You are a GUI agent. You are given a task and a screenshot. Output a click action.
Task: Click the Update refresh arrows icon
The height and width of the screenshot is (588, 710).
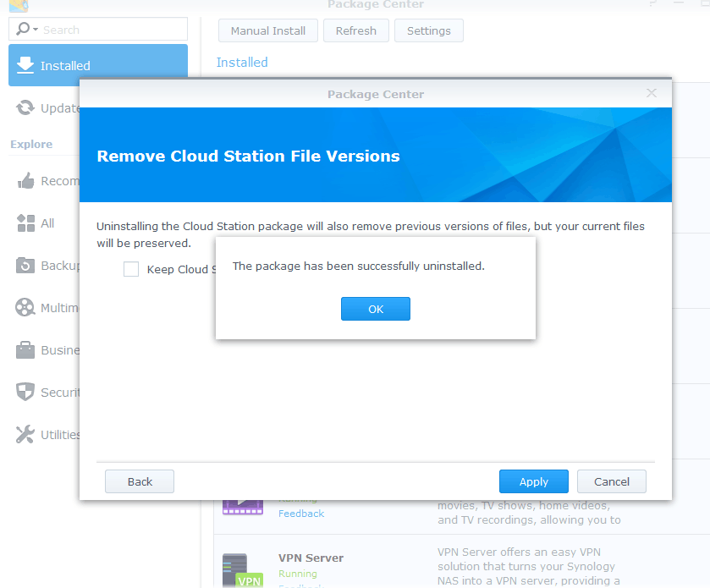(x=25, y=107)
